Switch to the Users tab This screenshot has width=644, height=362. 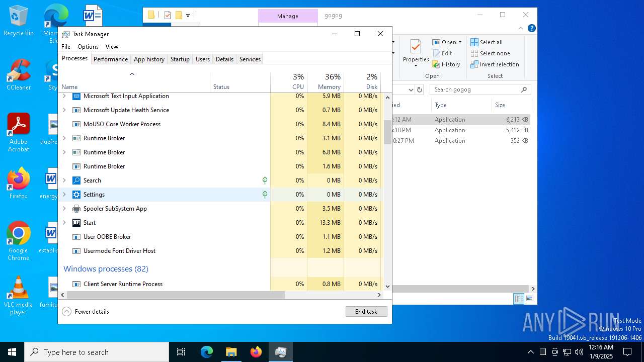pyautogui.click(x=203, y=59)
